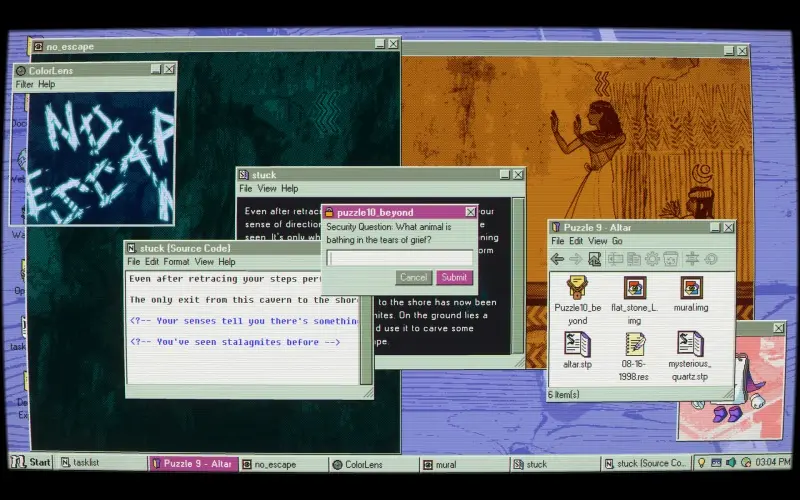The image size is (800, 500).
Task: Switch to stuck (Source Code) in taskbar
Action: pos(645,463)
